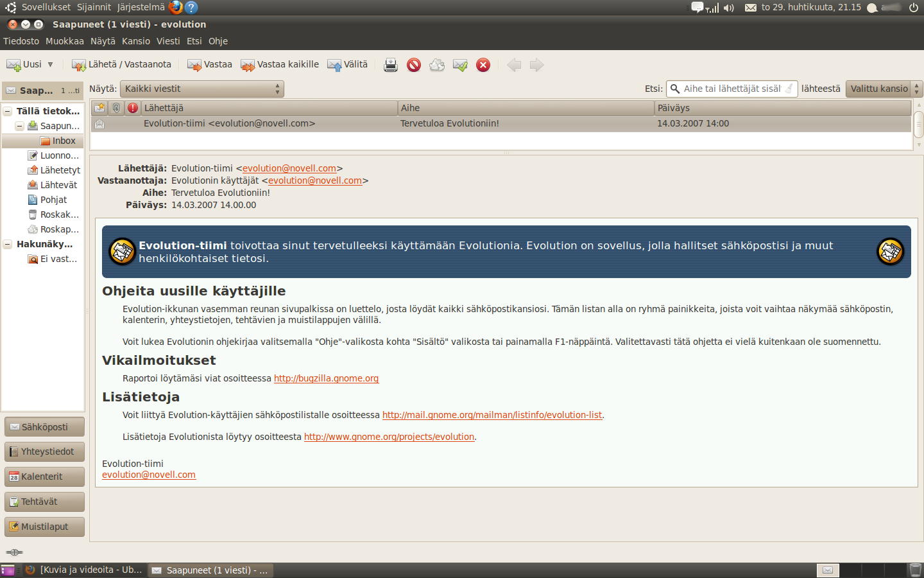Open the Viesti menu

tap(168, 41)
